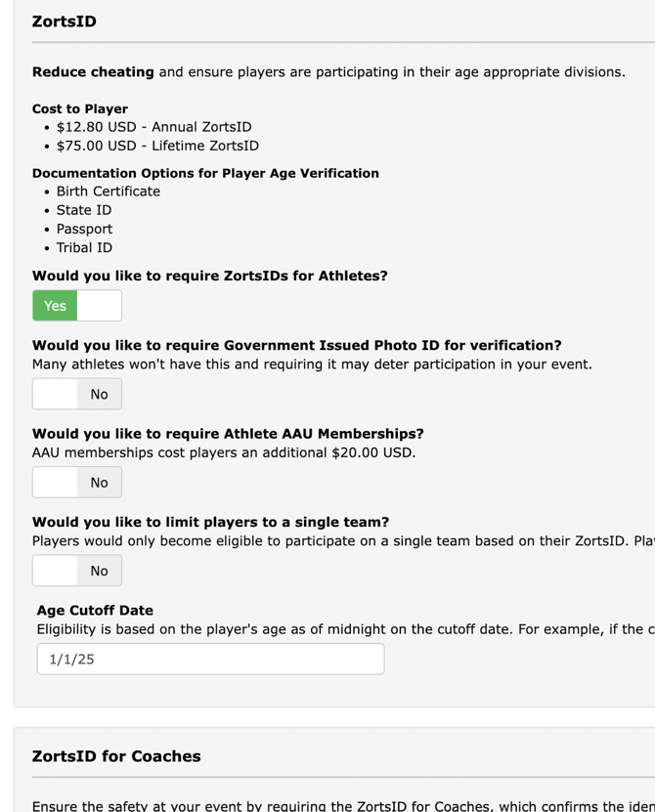Toggle the Government Issued Photo ID switch
The image size is (655, 812).
coord(77,394)
